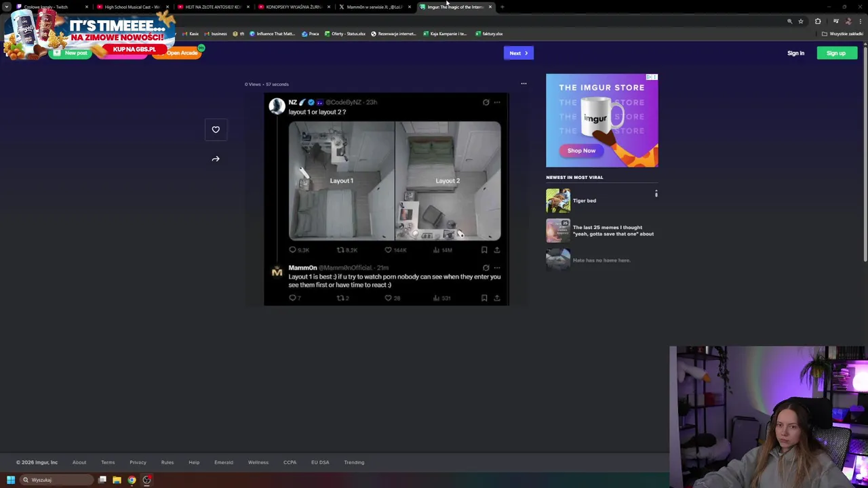868x488 pixels.
Task: Open Google Chrome from the taskbar
Action: point(132,480)
